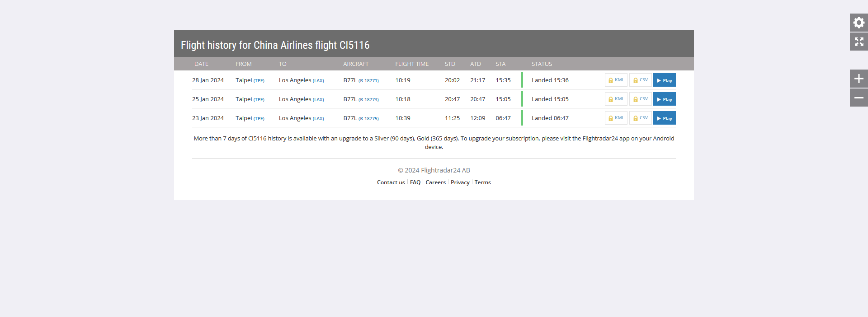
Task: Click the ATD column header
Action: click(x=476, y=64)
